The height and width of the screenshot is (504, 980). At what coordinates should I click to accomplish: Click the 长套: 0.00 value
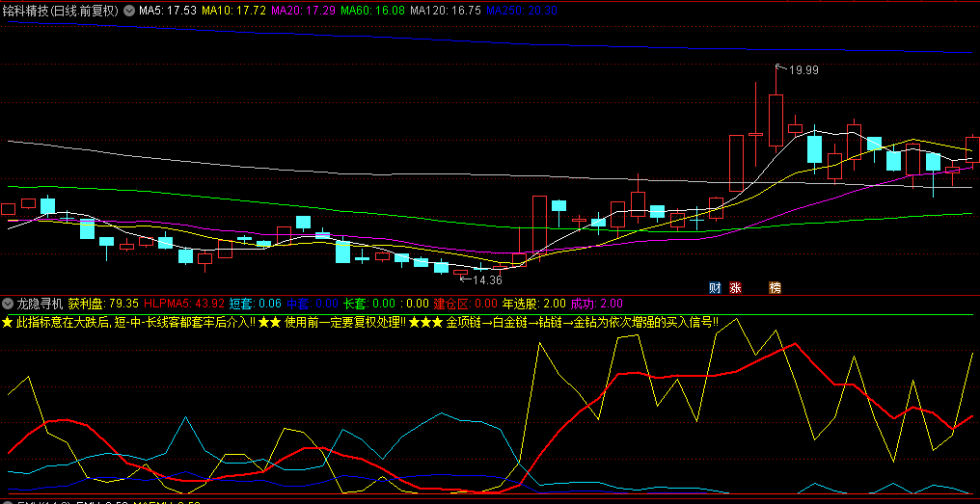point(368,305)
